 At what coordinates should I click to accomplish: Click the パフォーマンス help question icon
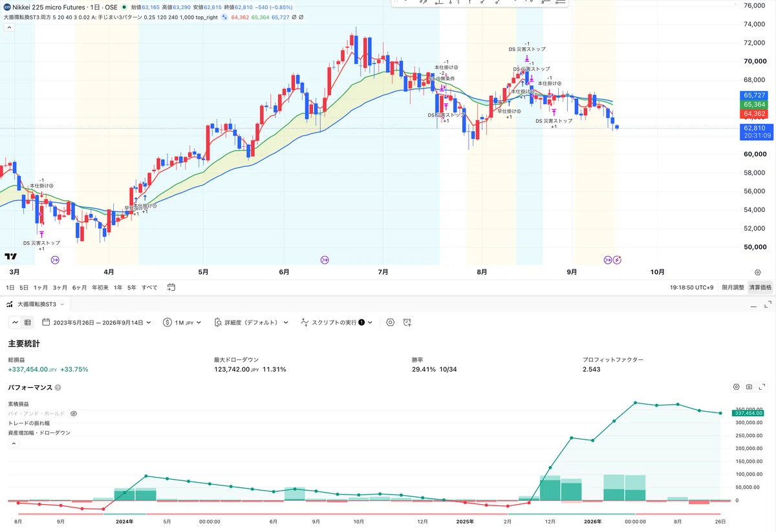[x=58, y=388]
